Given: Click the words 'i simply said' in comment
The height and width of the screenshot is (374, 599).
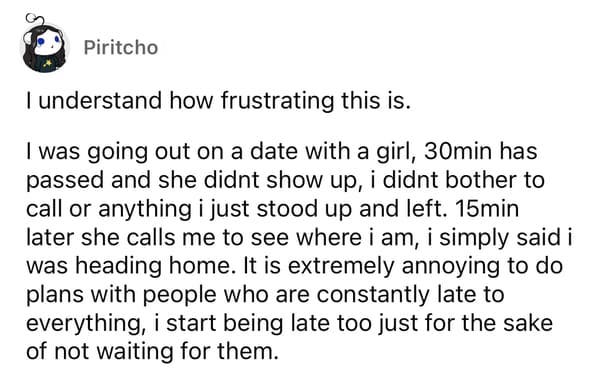Looking at the screenshot, I should 494,238.
